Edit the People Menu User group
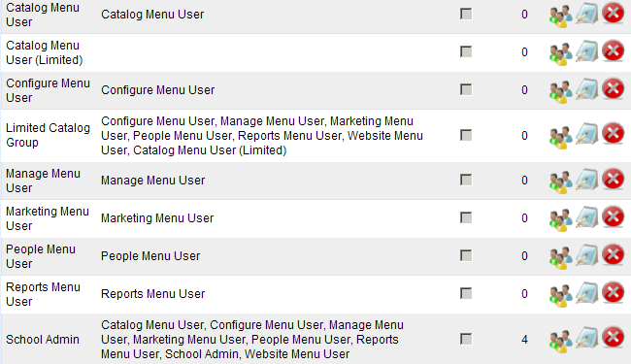 [x=586, y=255]
